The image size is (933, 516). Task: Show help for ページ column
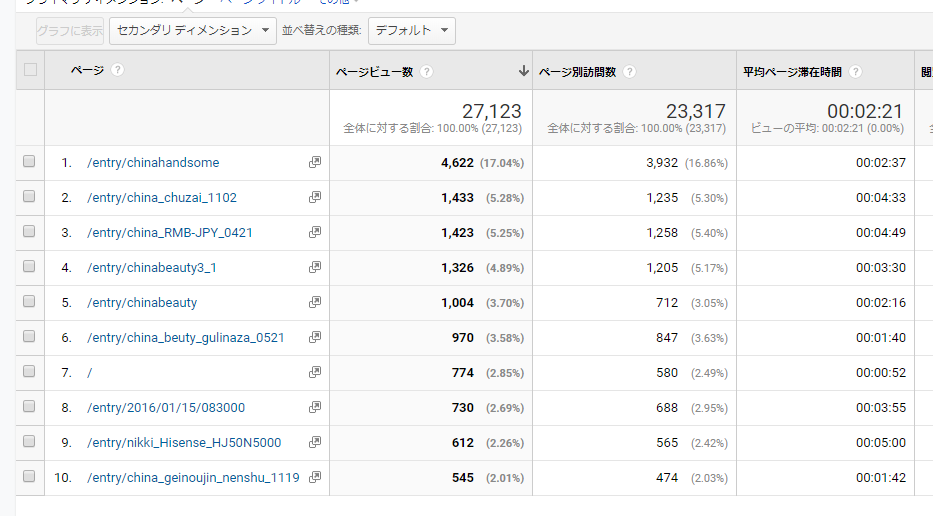point(118,70)
